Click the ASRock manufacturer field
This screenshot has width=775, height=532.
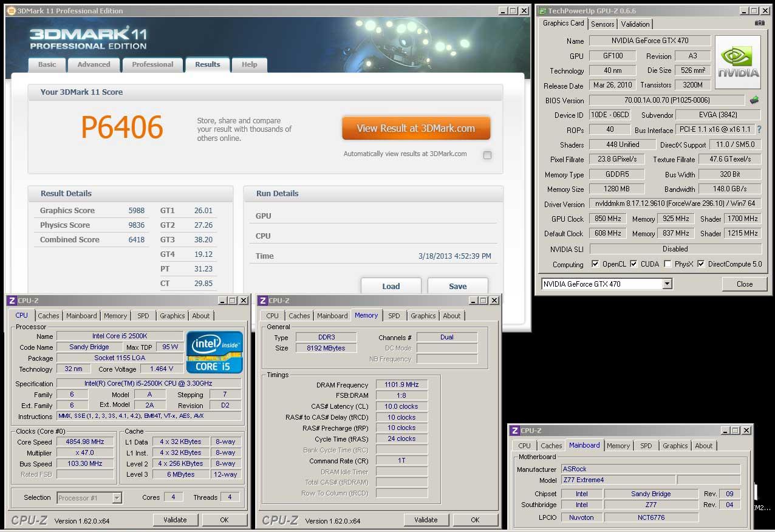pos(650,469)
